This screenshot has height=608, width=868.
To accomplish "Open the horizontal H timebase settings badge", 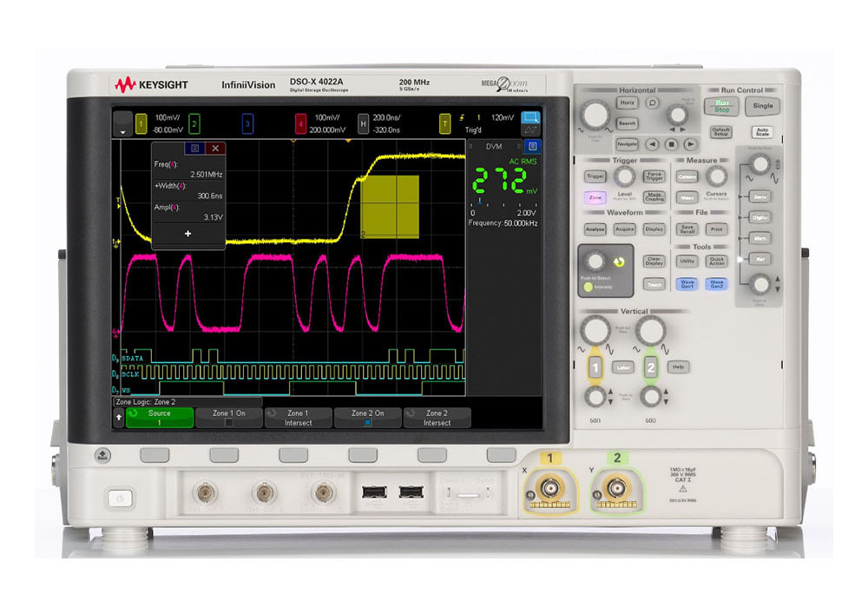I will [x=363, y=123].
